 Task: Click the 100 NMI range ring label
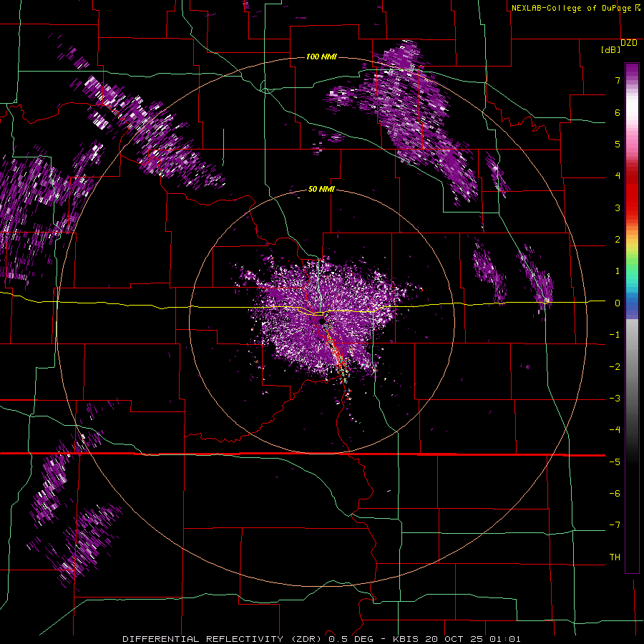(x=321, y=57)
